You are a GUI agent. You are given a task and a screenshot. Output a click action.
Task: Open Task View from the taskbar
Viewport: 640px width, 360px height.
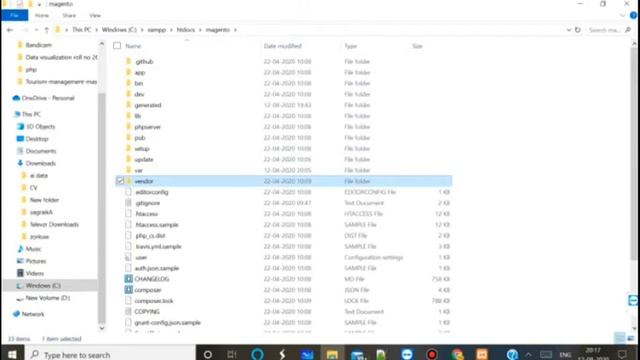point(231,354)
